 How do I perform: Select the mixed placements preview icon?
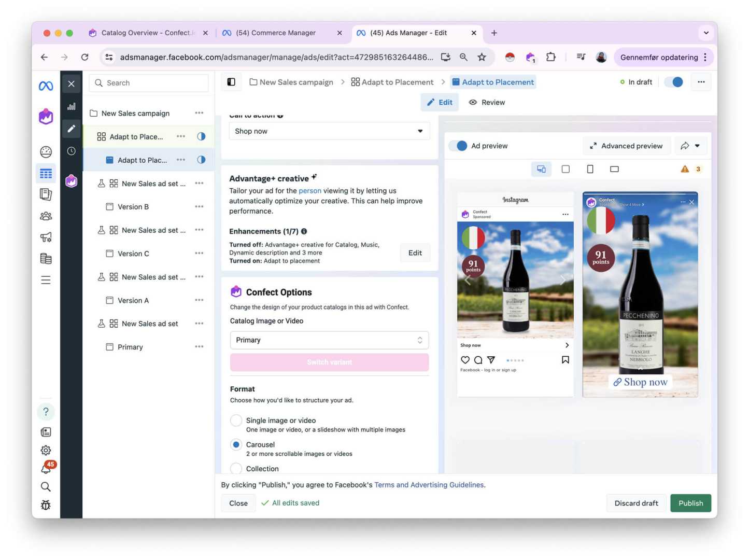click(x=541, y=169)
